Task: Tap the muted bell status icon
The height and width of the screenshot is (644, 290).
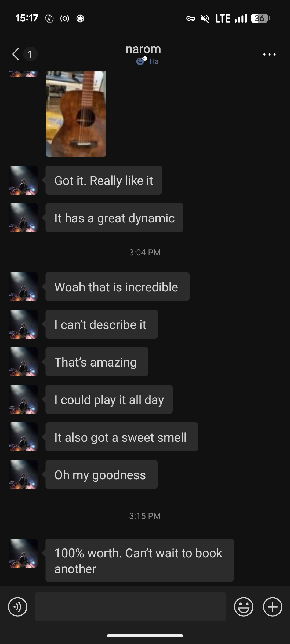Action: (205, 19)
